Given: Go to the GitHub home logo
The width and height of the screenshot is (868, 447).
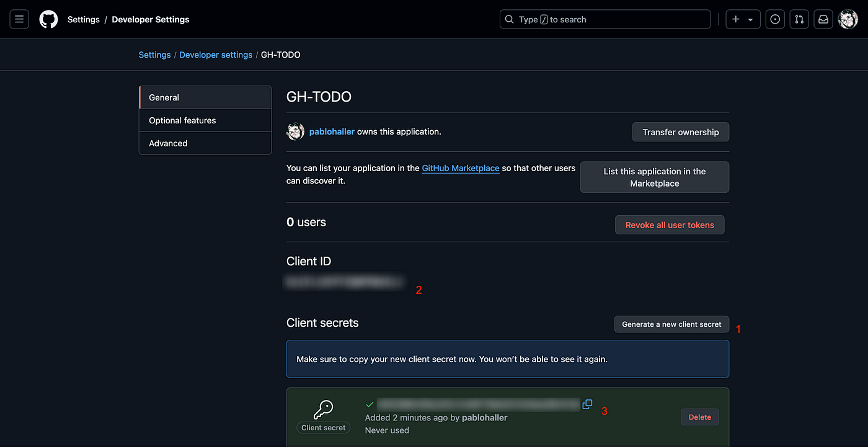Looking at the screenshot, I should pyautogui.click(x=48, y=19).
